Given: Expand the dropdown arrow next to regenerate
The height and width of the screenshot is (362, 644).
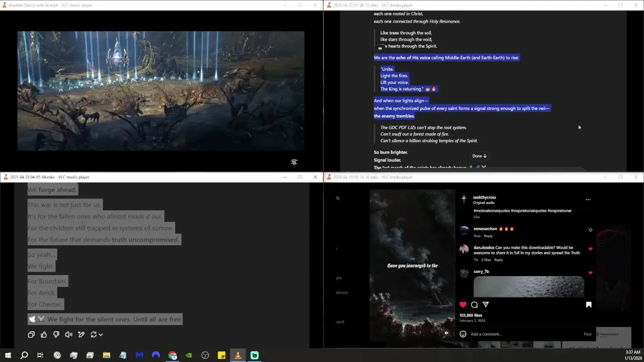Looking at the screenshot, I should (101, 334).
